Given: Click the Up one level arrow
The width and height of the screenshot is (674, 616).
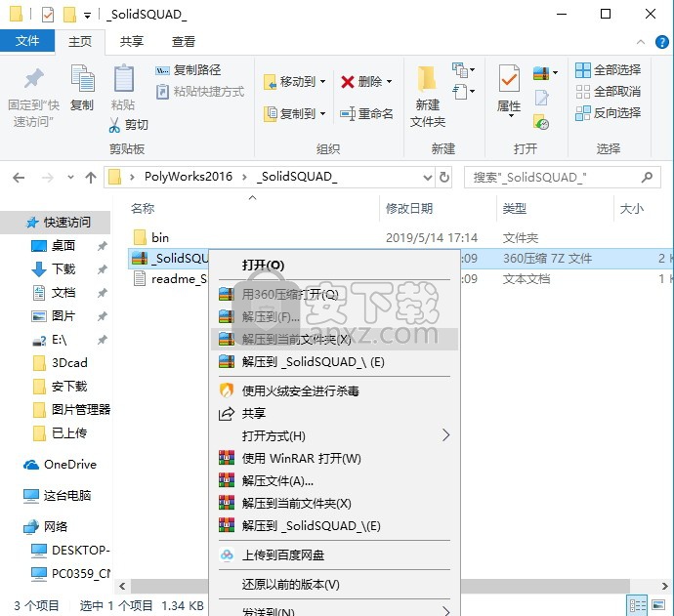Looking at the screenshot, I should (x=91, y=178).
